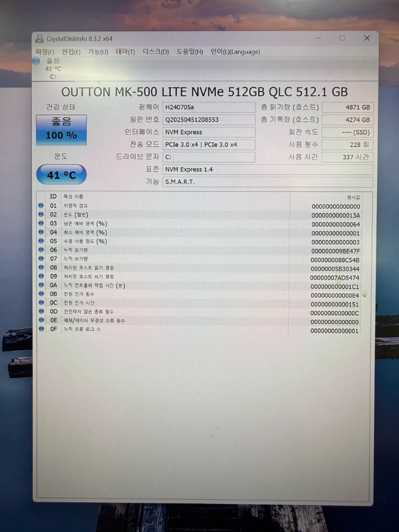
Task: Select the 누적 오류 로그 수 attribute
Action: [82, 329]
